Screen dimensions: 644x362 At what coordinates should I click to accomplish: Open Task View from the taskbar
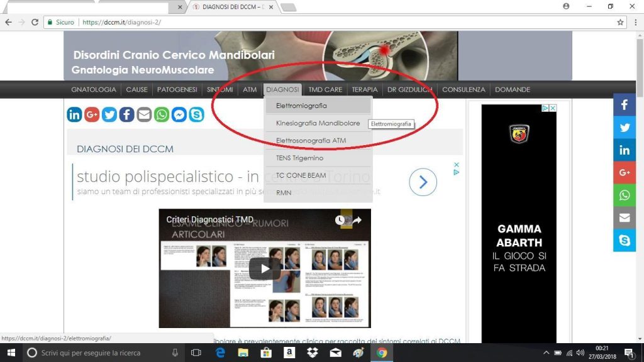tap(196, 353)
